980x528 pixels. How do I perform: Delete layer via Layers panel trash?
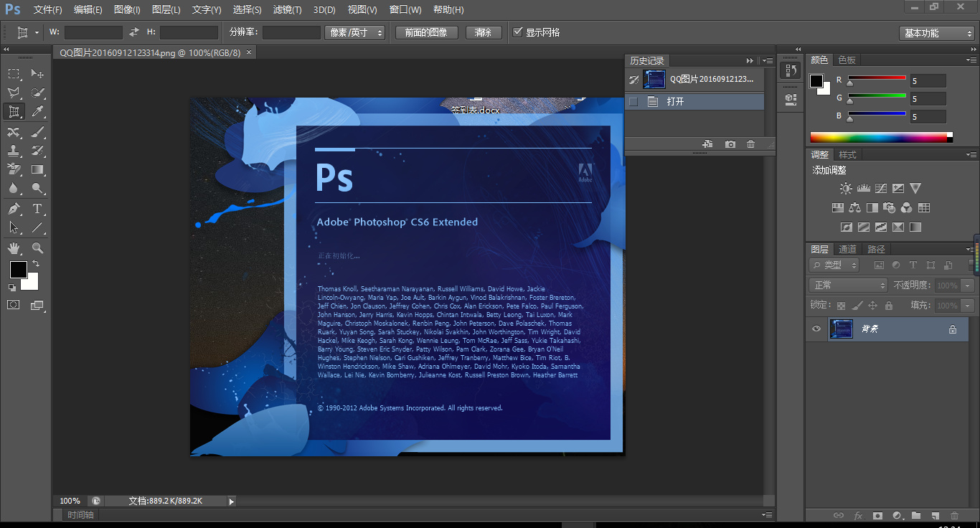[x=954, y=515]
